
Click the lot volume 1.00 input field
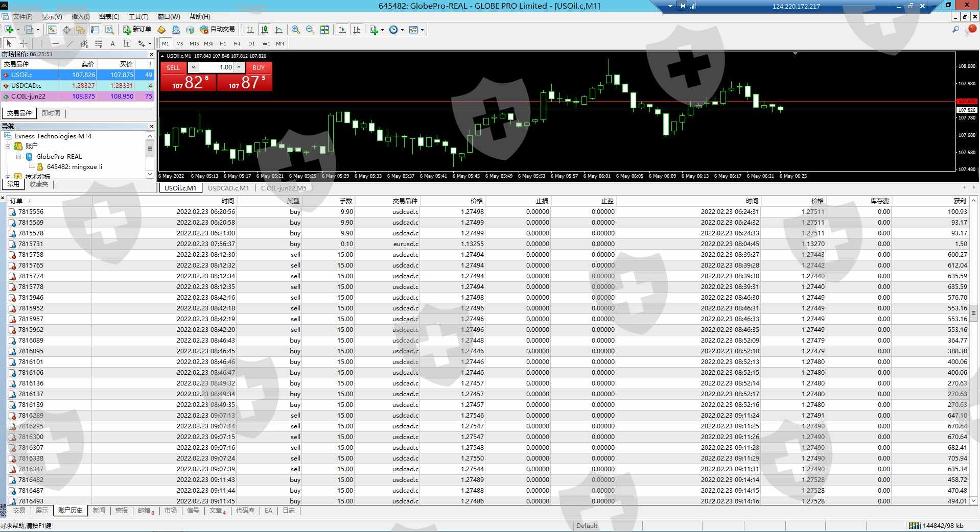coord(217,67)
